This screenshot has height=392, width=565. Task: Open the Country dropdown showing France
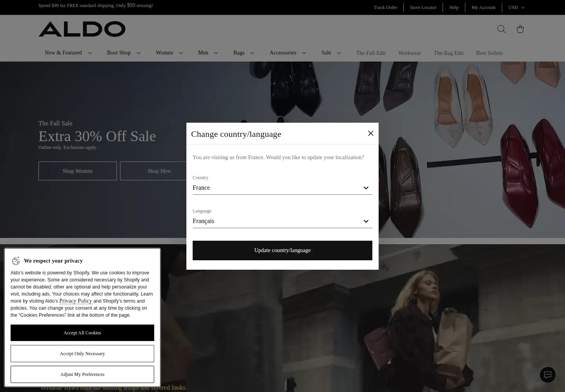[x=282, y=188]
